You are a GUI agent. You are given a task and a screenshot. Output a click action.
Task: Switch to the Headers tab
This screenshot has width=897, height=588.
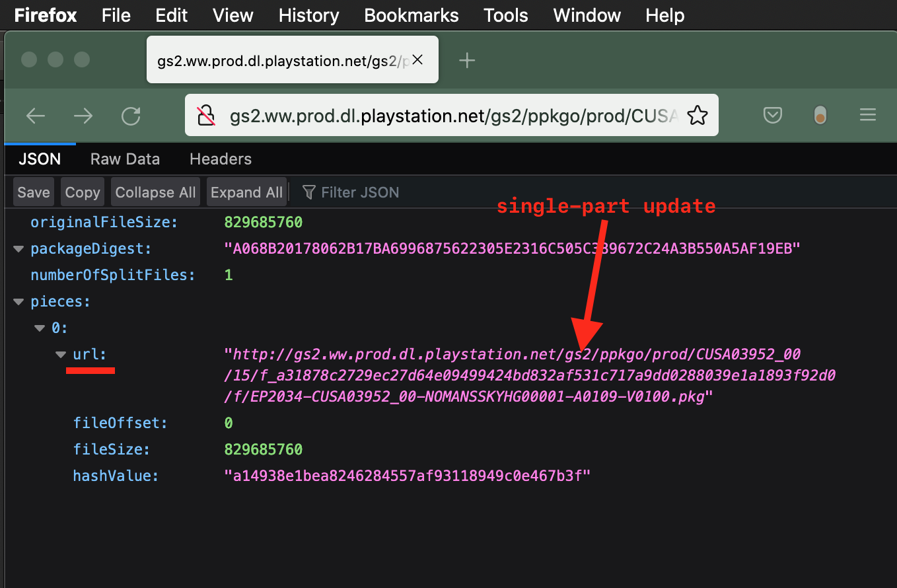pos(221,159)
